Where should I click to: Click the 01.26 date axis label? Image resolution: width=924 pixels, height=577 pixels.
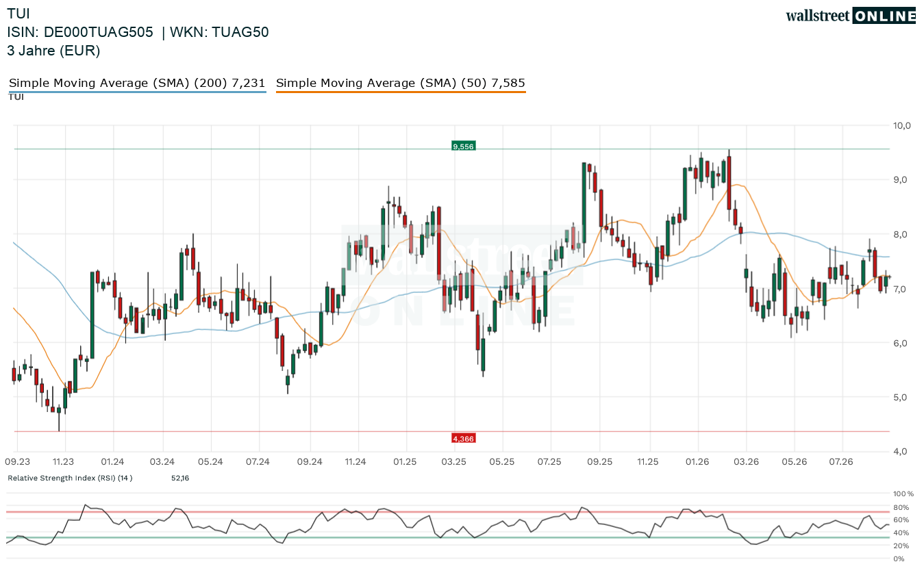click(x=697, y=462)
